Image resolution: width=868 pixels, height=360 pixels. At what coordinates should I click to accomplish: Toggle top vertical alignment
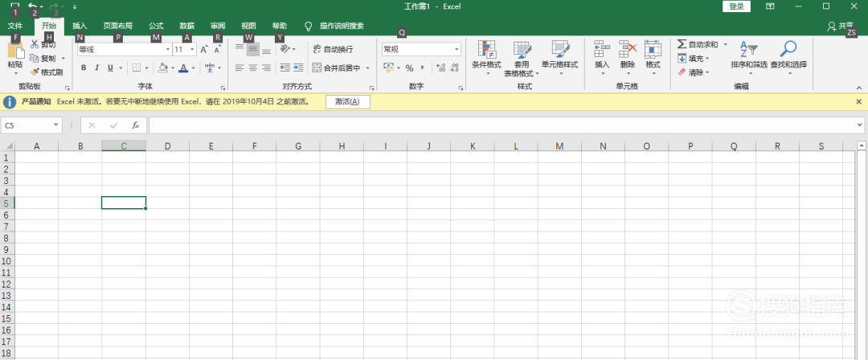pyautogui.click(x=240, y=49)
